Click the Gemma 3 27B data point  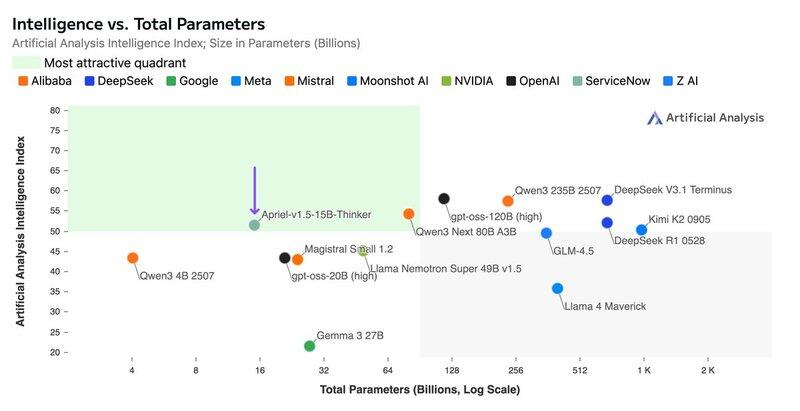pos(310,346)
